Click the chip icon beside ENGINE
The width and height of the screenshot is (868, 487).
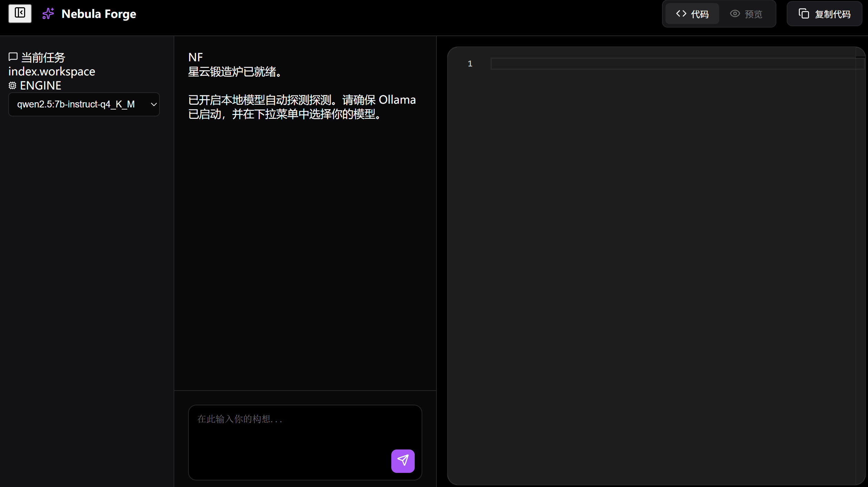click(12, 85)
